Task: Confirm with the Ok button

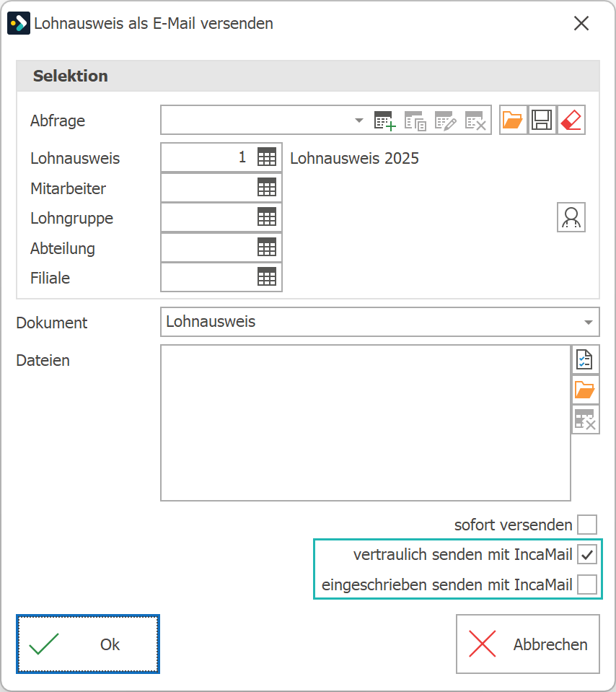Action: point(88,644)
